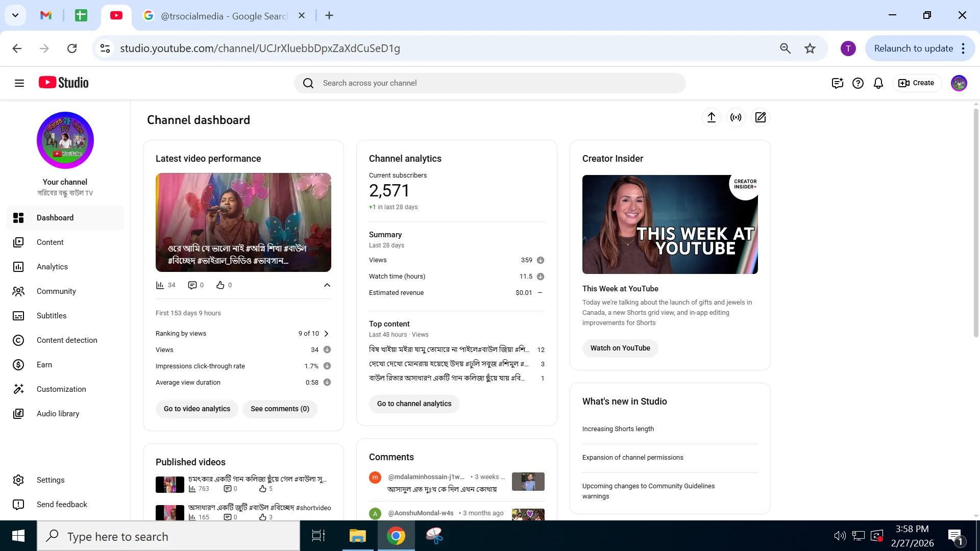Open Analytics in the sidebar
Screen dimensions: 980x551
pyautogui.click(x=65, y=267)
